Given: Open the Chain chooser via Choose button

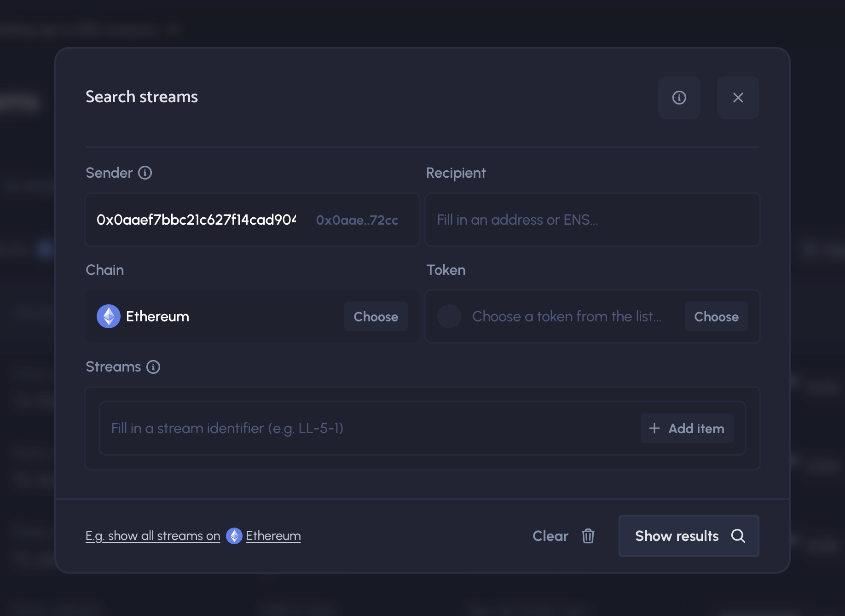Looking at the screenshot, I should (x=376, y=316).
